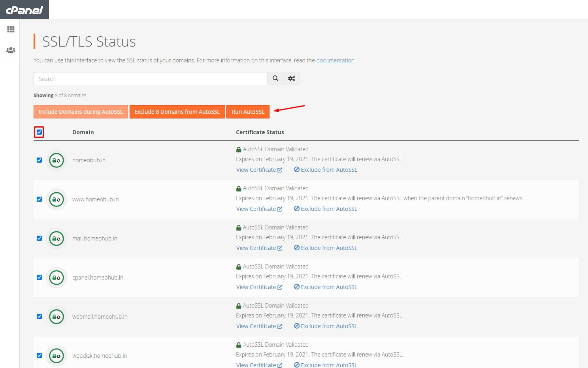Screen dimensions: 588x368
Task: View Certificate for homeohub.in
Action: click(x=259, y=170)
